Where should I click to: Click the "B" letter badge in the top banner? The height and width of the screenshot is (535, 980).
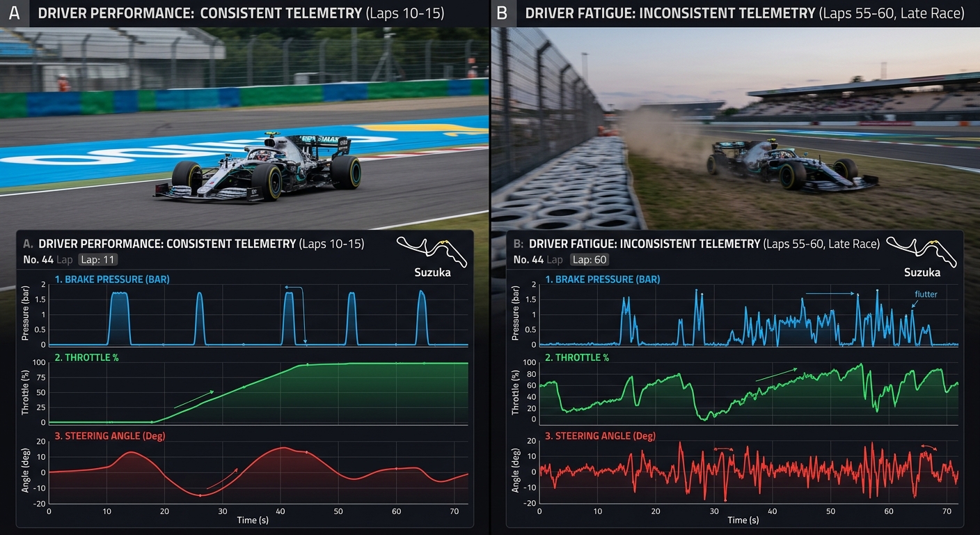click(505, 14)
